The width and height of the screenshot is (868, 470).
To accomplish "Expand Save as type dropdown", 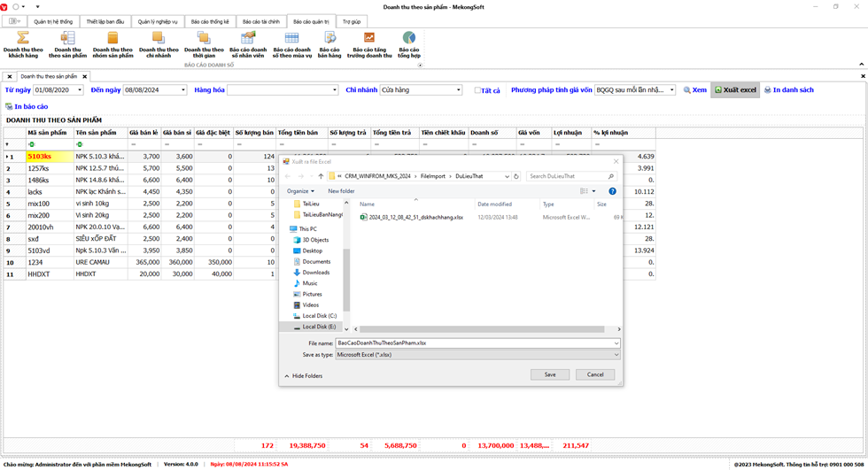I will point(616,355).
